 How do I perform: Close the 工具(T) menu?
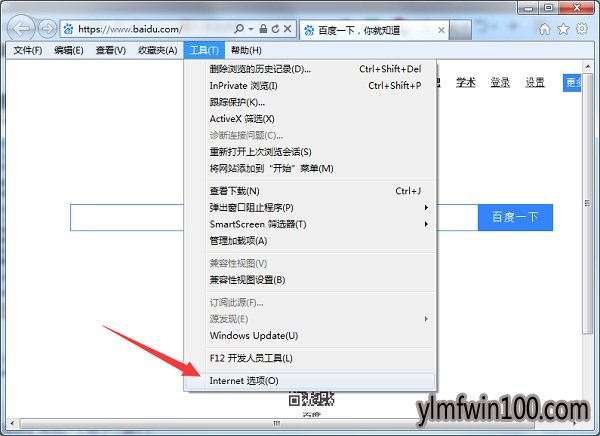pos(204,50)
